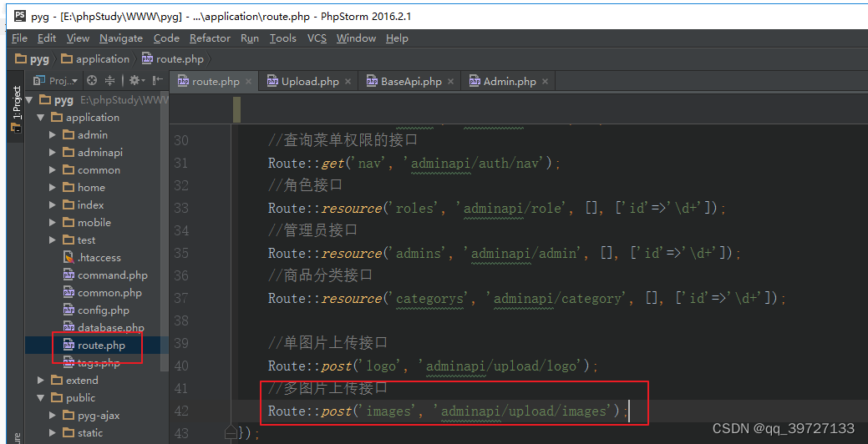Select the database.php file in tree

[104, 328]
